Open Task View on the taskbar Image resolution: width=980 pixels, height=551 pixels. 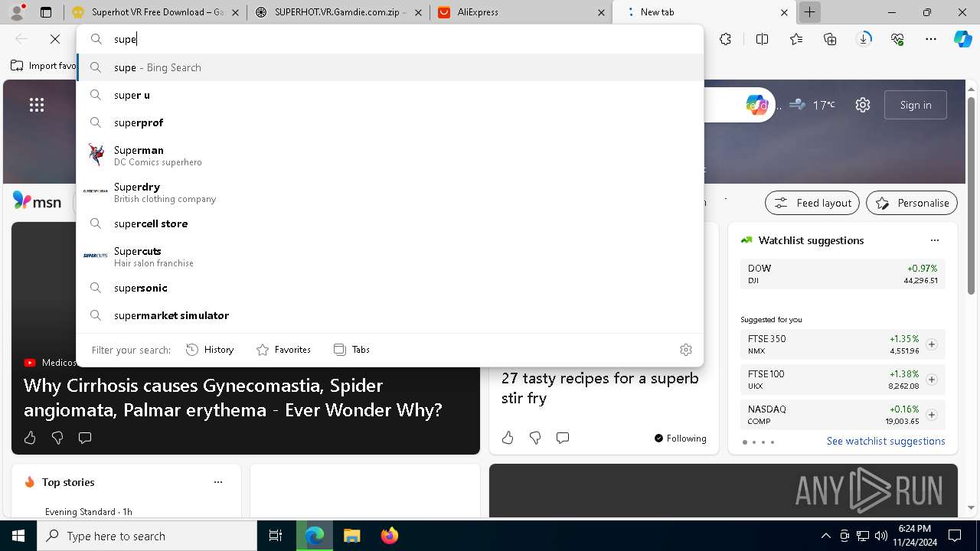pos(276,536)
